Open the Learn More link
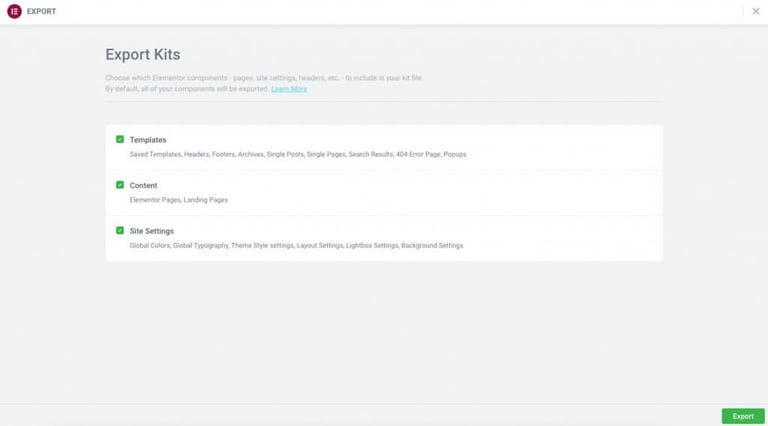 tap(289, 89)
